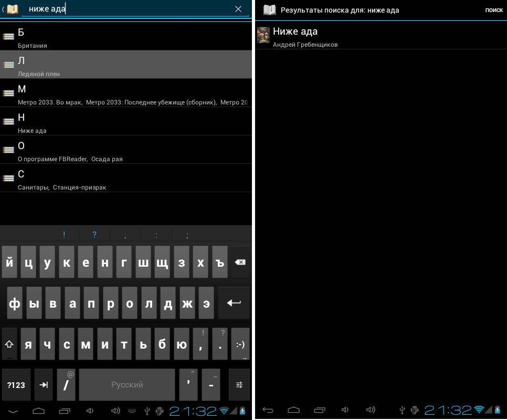This screenshot has height=420, width=507.
Task: Tap the ПОИСК button in results header
Action: (x=493, y=10)
